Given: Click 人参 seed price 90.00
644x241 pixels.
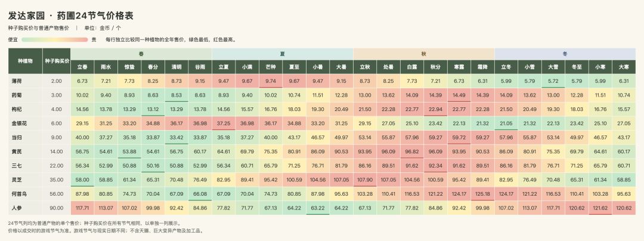Looking at the screenshot, I should 56,208.
